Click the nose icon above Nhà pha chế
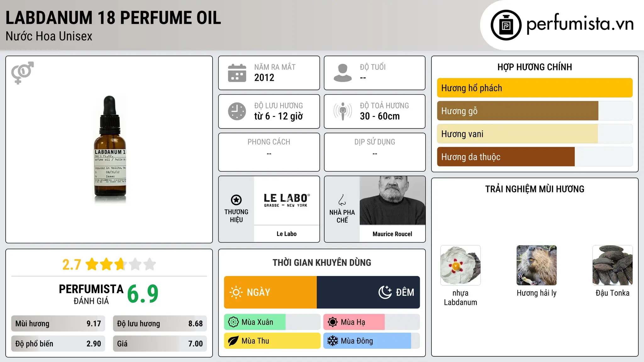Image resolution: width=644 pixels, height=362 pixels. (x=342, y=200)
